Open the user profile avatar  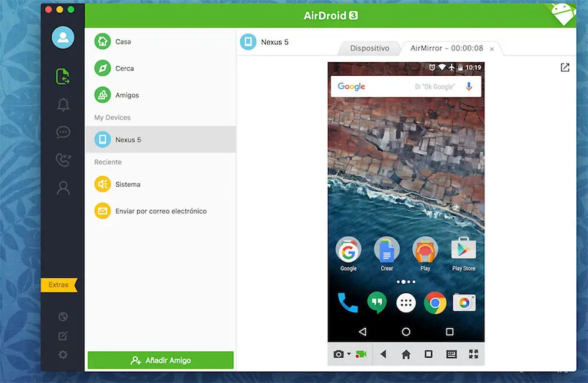tap(63, 38)
